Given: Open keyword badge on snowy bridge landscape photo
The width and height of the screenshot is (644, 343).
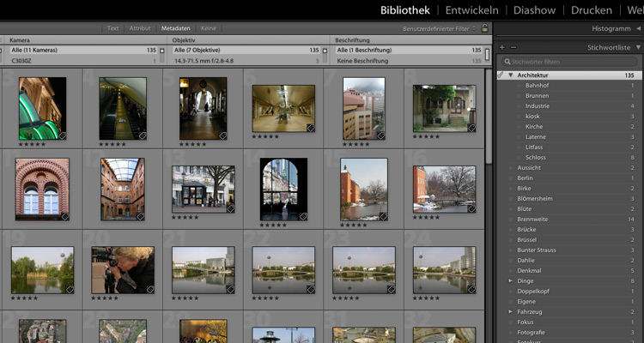Looking at the screenshot, I should tap(471, 208).
